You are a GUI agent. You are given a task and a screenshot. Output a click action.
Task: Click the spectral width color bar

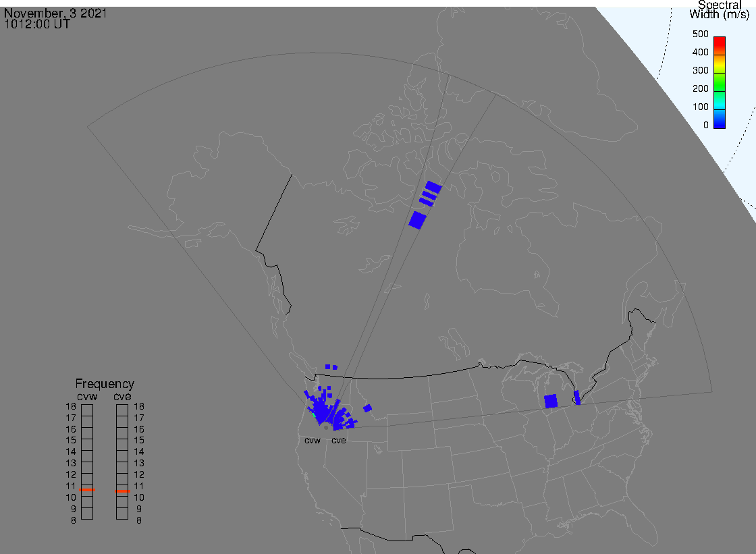coord(720,82)
